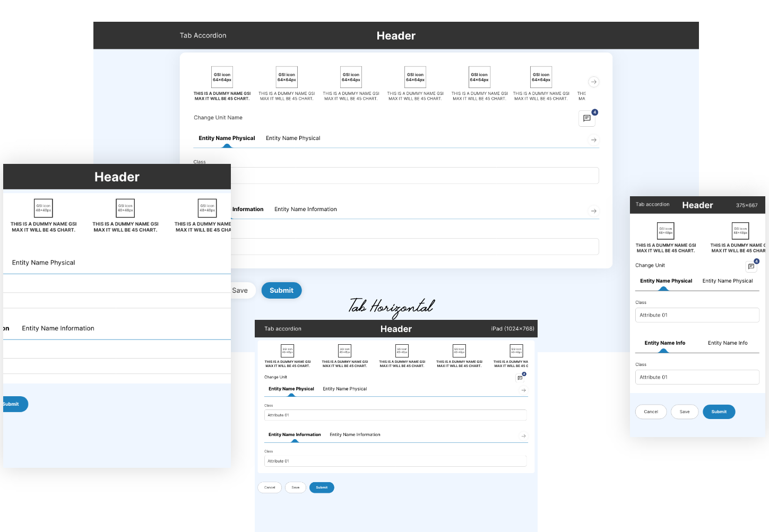Click the first Attribute 01 field in Mobile mockup
This screenshot has height=532, width=769.
click(x=697, y=315)
